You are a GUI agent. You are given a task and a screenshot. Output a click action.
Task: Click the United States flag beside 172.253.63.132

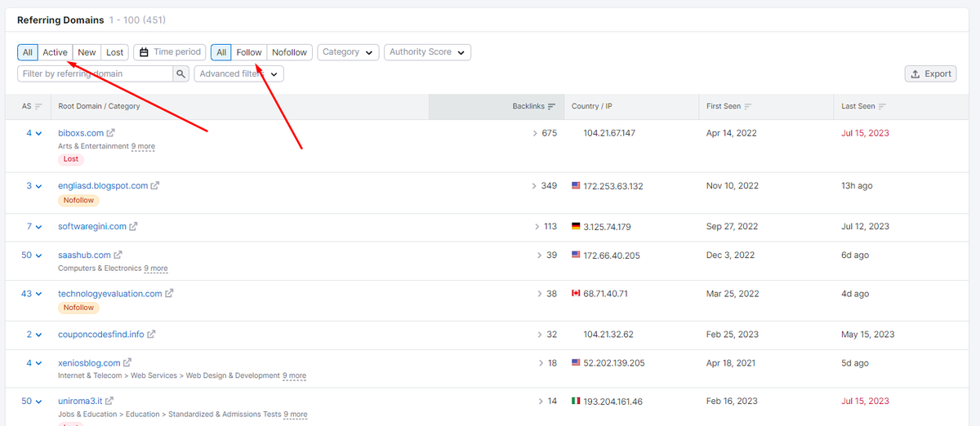(x=576, y=186)
